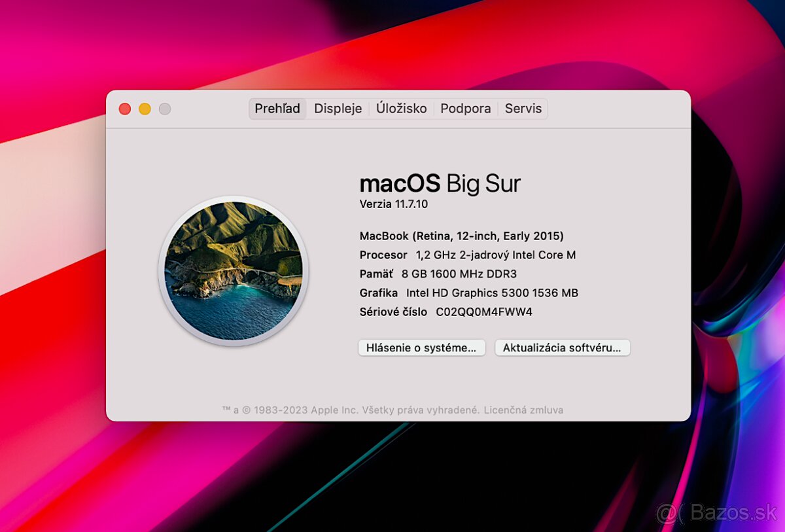Open the Úložisko tab
This screenshot has height=532, width=785.
(x=401, y=109)
